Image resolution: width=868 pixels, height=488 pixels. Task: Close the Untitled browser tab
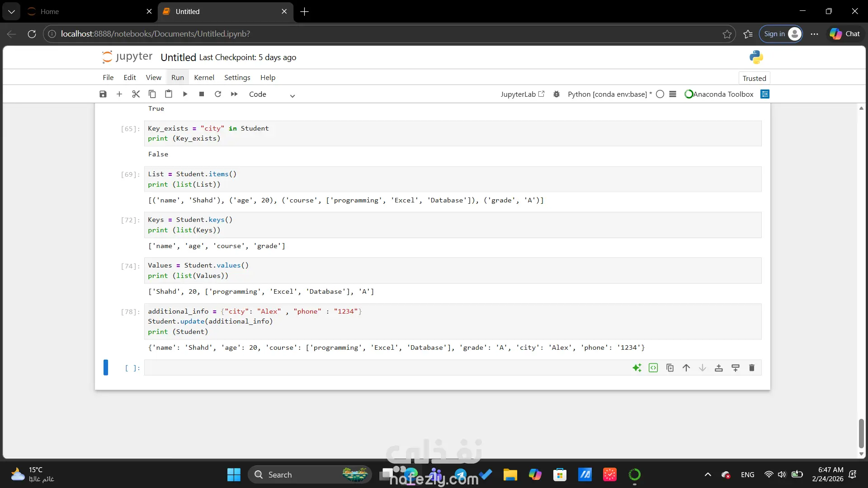[284, 11]
